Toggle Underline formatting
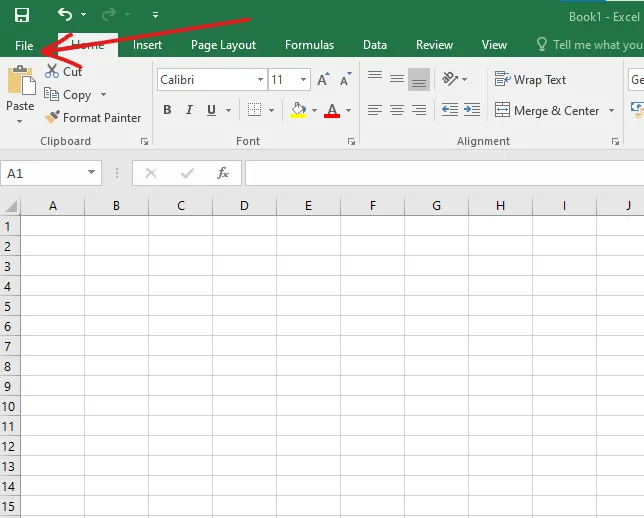This screenshot has width=644, height=518. tap(212, 110)
